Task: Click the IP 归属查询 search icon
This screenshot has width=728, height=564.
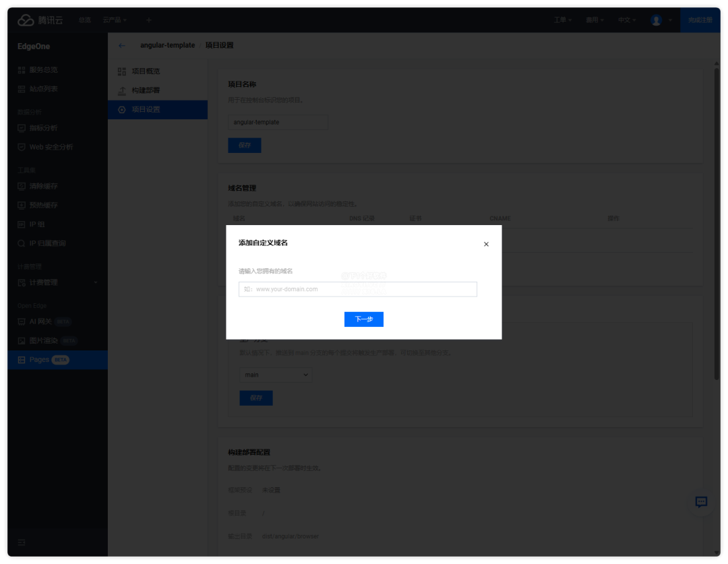Action: pyautogui.click(x=22, y=243)
